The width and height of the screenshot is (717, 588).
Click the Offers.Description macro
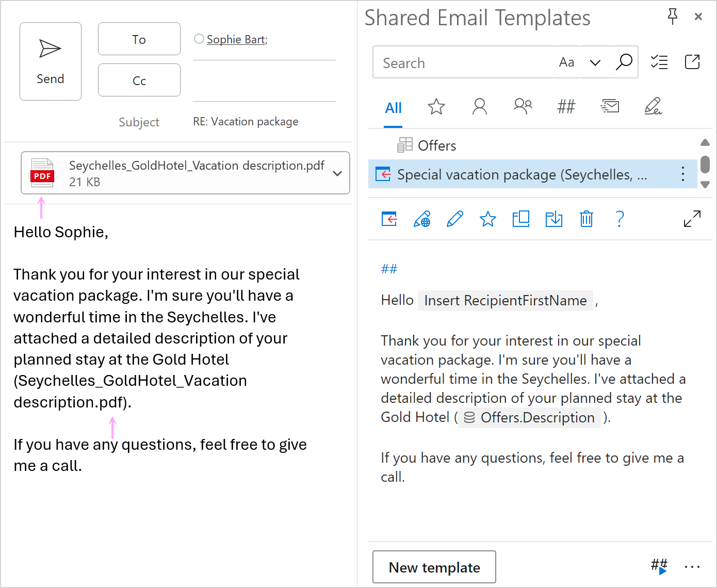coord(530,417)
